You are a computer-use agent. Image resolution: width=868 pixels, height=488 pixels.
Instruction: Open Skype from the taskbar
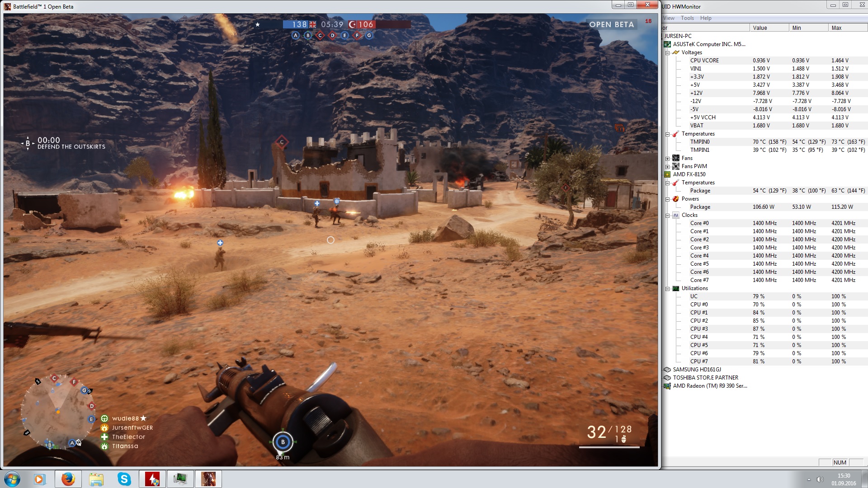pos(124,479)
